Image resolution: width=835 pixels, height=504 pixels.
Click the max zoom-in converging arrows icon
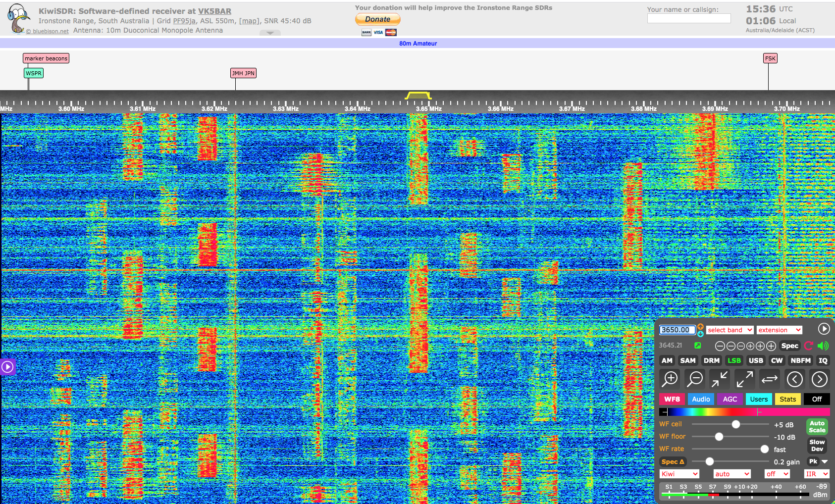(x=720, y=379)
